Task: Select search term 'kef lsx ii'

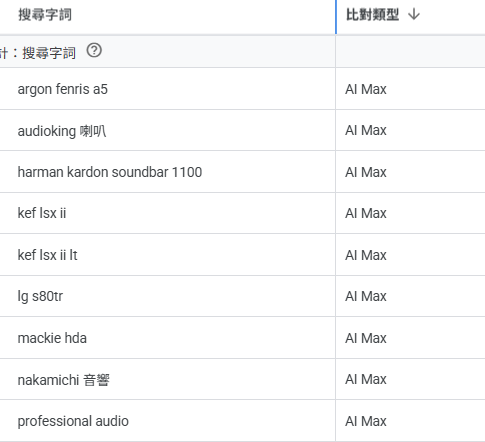Action: point(42,213)
